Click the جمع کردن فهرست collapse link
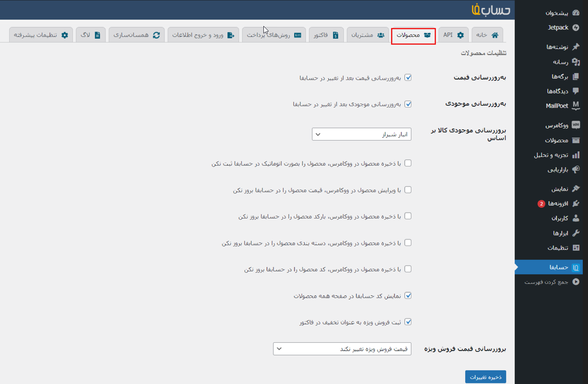 pos(546,282)
